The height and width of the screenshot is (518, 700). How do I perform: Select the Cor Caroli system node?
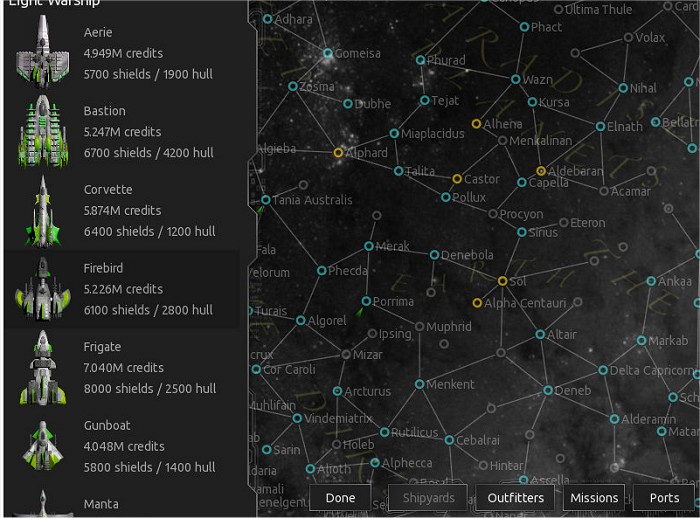point(256,369)
